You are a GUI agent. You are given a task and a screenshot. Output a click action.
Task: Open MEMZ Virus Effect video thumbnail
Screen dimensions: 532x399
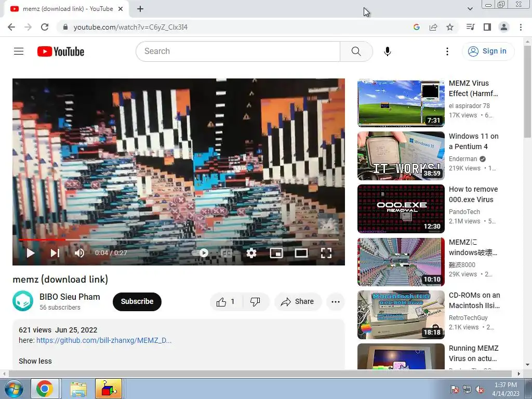pyautogui.click(x=401, y=103)
